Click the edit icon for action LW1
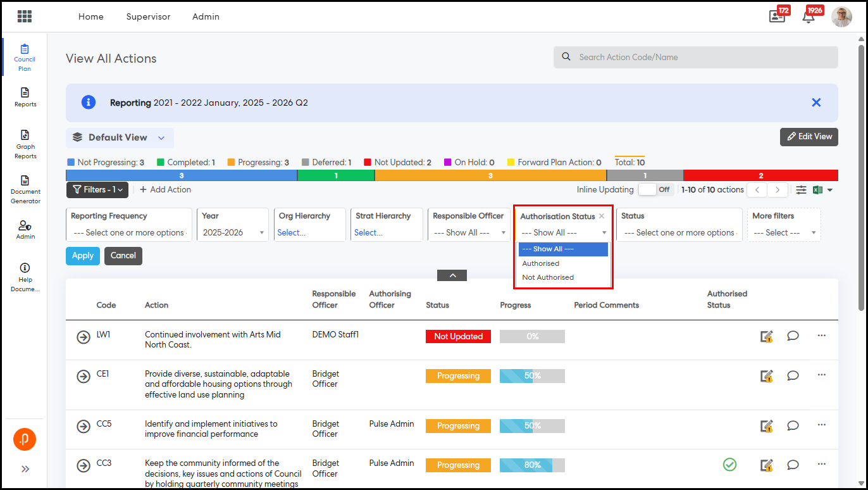The image size is (868, 490). [767, 337]
